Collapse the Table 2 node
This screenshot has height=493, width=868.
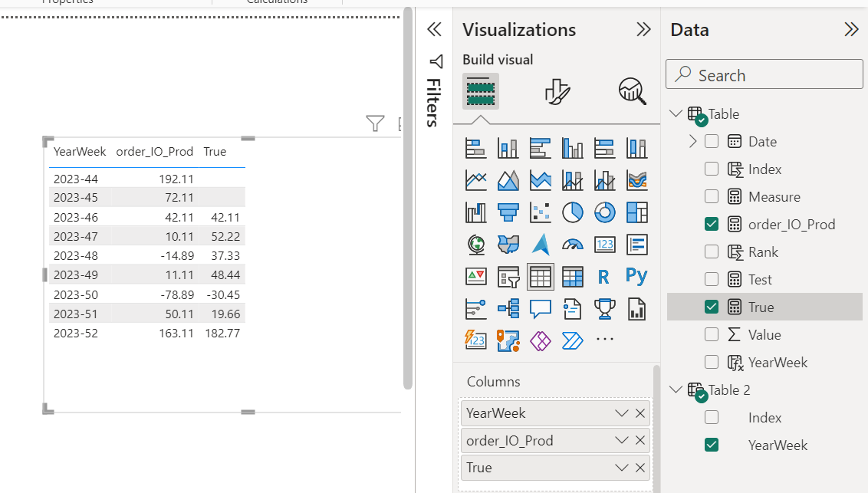point(676,389)
